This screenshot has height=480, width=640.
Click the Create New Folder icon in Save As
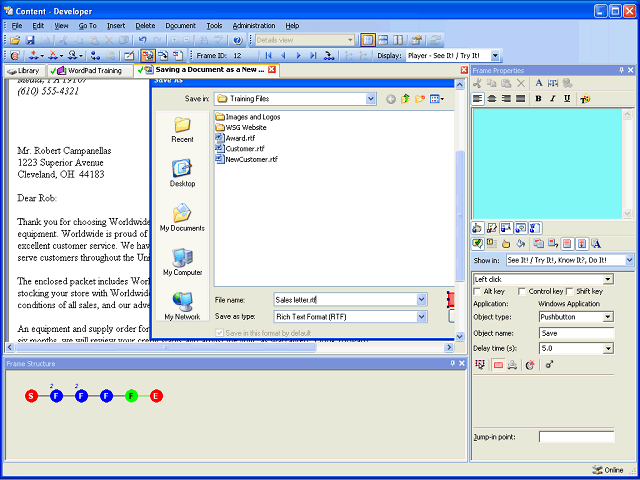coord(420,99)
